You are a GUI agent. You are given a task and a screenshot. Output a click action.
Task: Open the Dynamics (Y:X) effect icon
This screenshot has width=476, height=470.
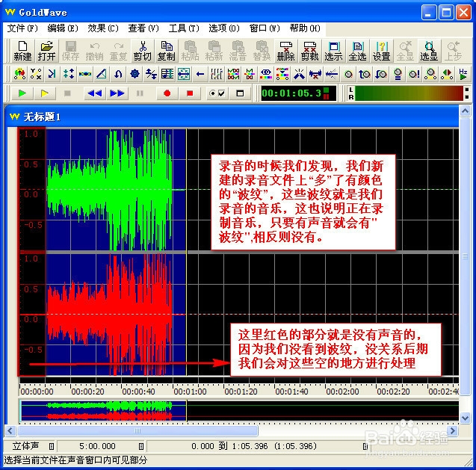36,74
